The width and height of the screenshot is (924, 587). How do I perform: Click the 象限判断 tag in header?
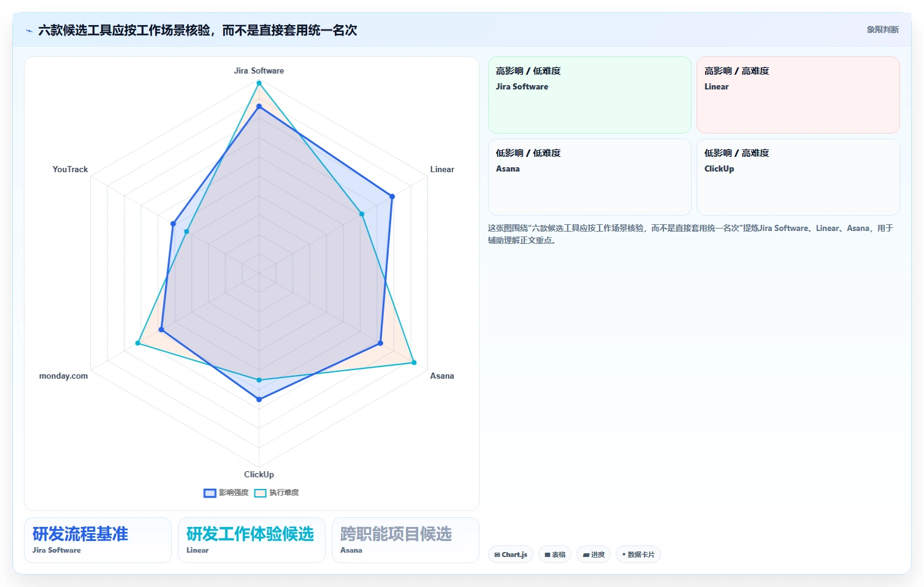882,29
